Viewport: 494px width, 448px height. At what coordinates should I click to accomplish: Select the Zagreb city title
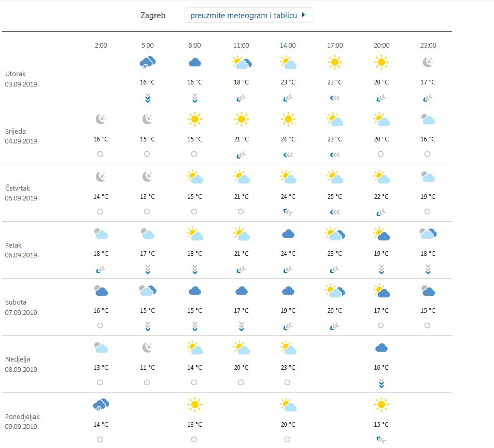(153, 16)
